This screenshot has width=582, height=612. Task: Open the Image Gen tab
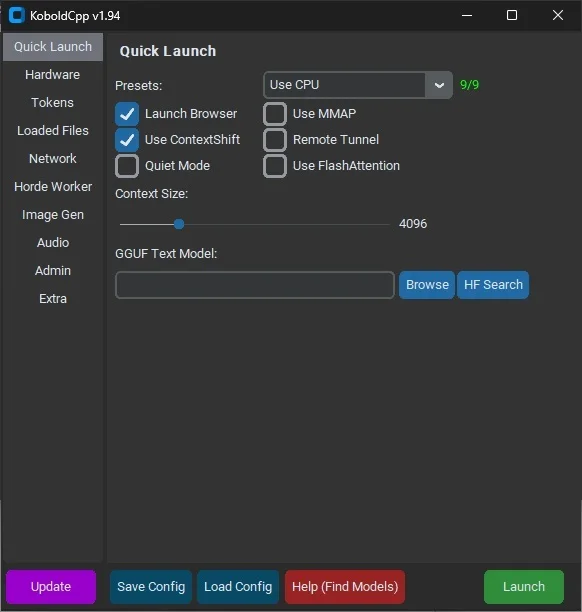(x=53, y=215)
